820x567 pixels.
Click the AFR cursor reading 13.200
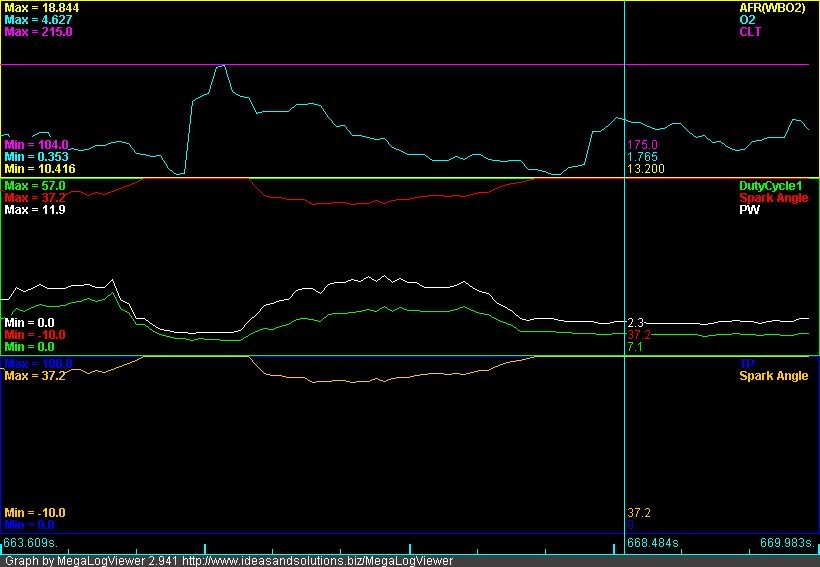point(646,168)
